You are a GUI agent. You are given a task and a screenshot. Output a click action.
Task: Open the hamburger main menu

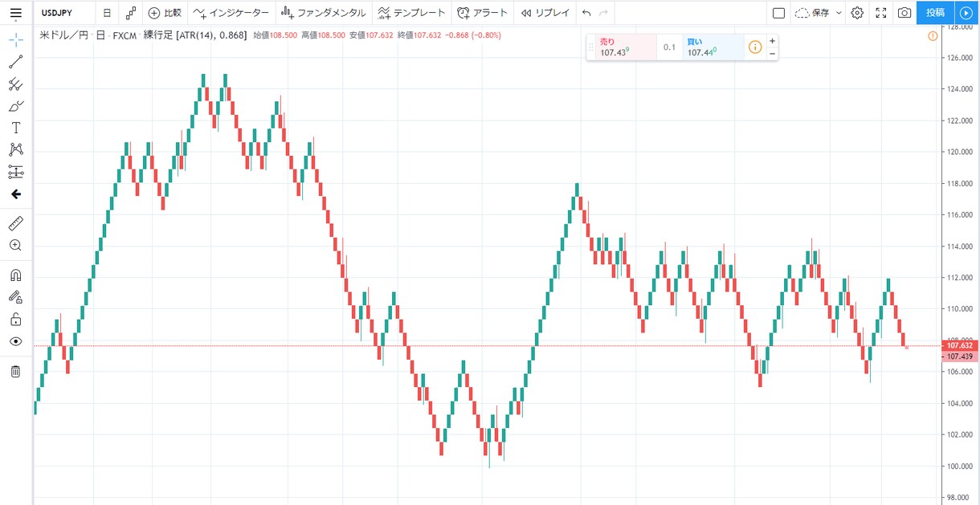pos(15,13)
